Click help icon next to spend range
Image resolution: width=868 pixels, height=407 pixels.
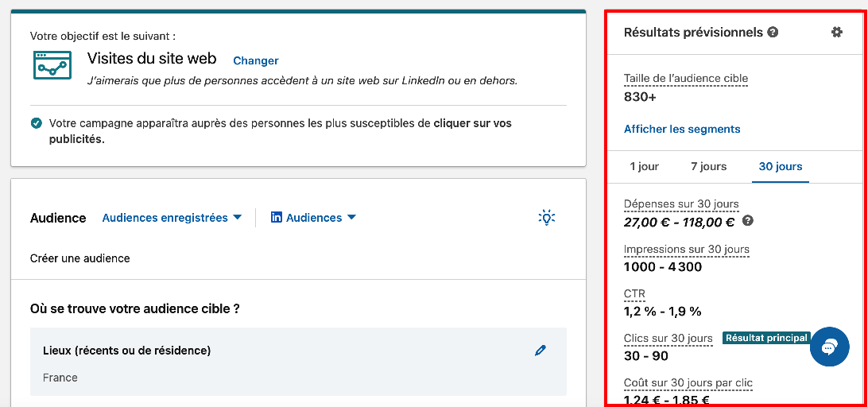(x=748, y=221)
